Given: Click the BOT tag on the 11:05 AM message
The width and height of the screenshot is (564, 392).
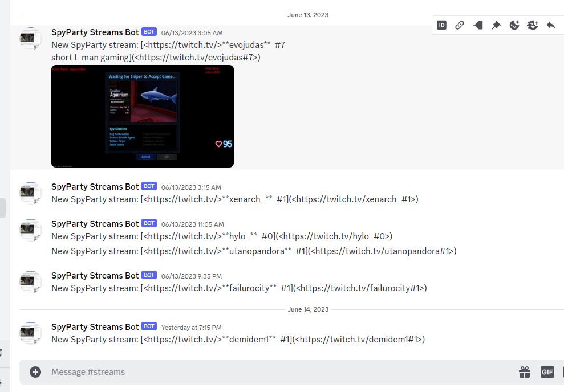Looking at the screenshot, I should pos(149,223).
